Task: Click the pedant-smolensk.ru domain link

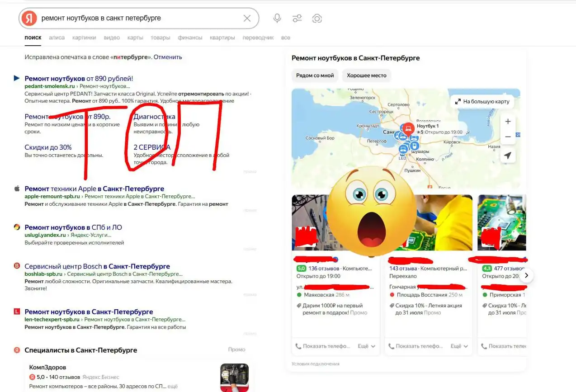Action: click(x=50, y=86)
